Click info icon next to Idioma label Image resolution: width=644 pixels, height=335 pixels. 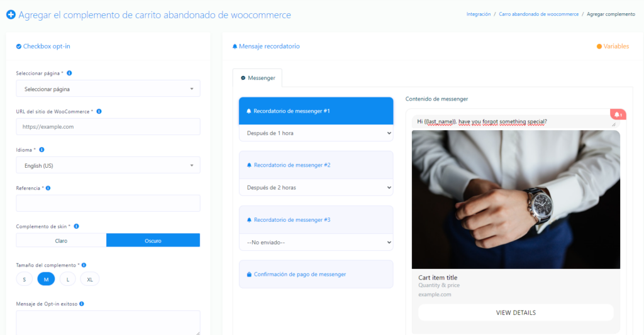(42, 150)
